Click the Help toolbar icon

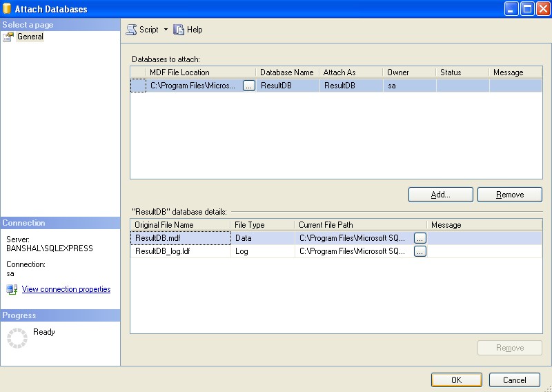point(179,30)
